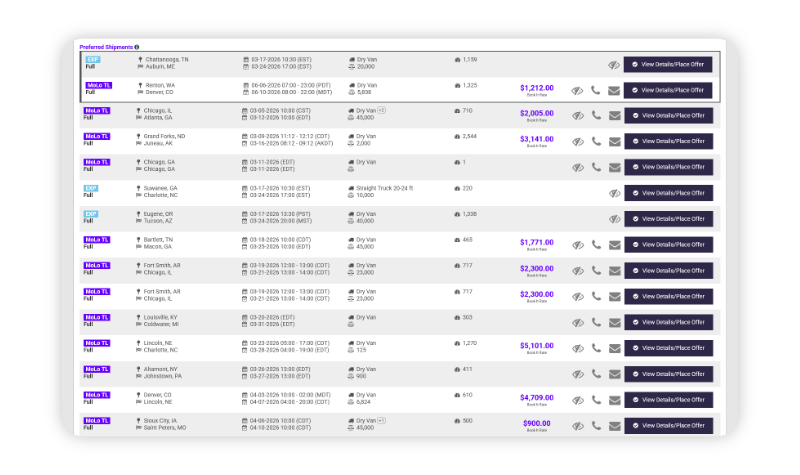
Task: View details for Altamont, NY shipment
Action: click(x=668, y=374)
